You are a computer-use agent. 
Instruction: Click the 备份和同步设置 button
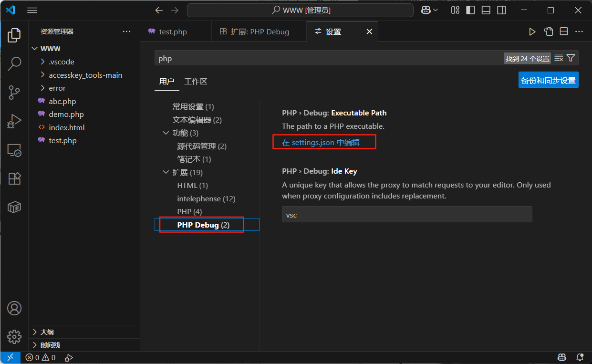pyautogui.click(x=549, y=80)
